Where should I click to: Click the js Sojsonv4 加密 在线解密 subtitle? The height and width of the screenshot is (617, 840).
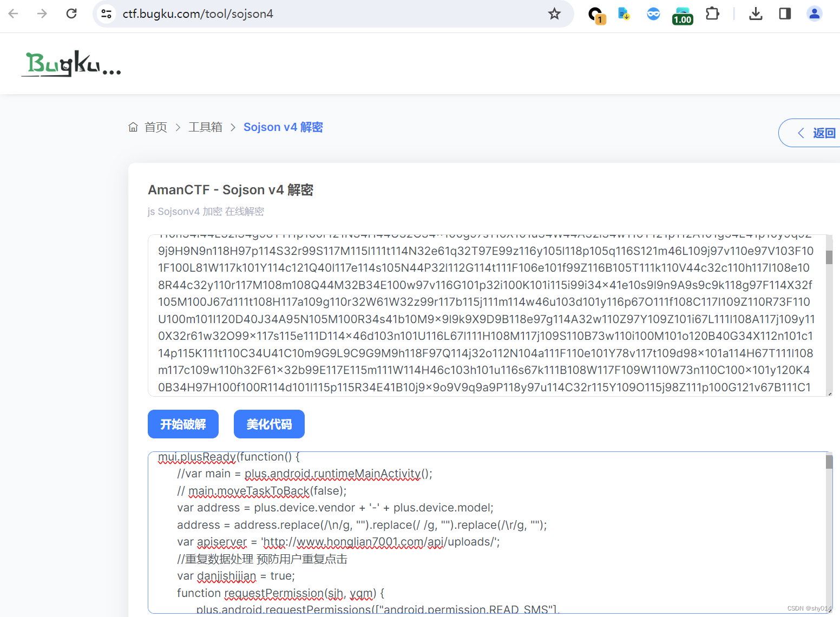click(x=206, y=212)
